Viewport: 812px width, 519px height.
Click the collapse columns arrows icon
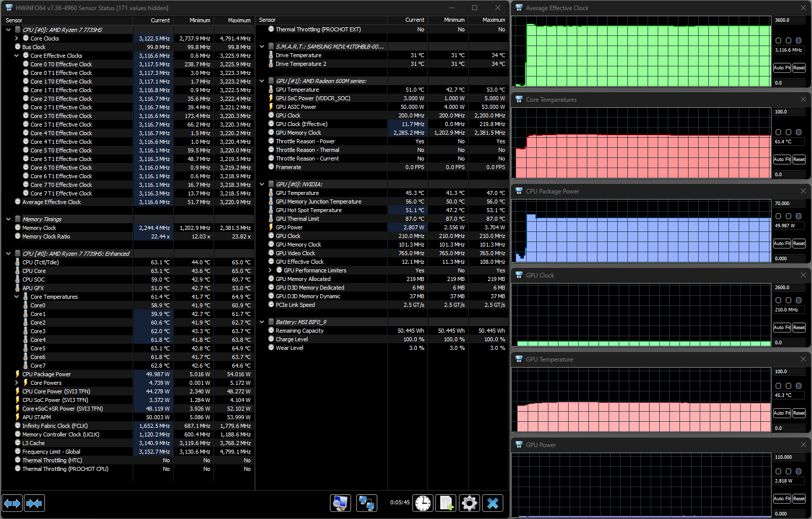(x=34, y=503)
